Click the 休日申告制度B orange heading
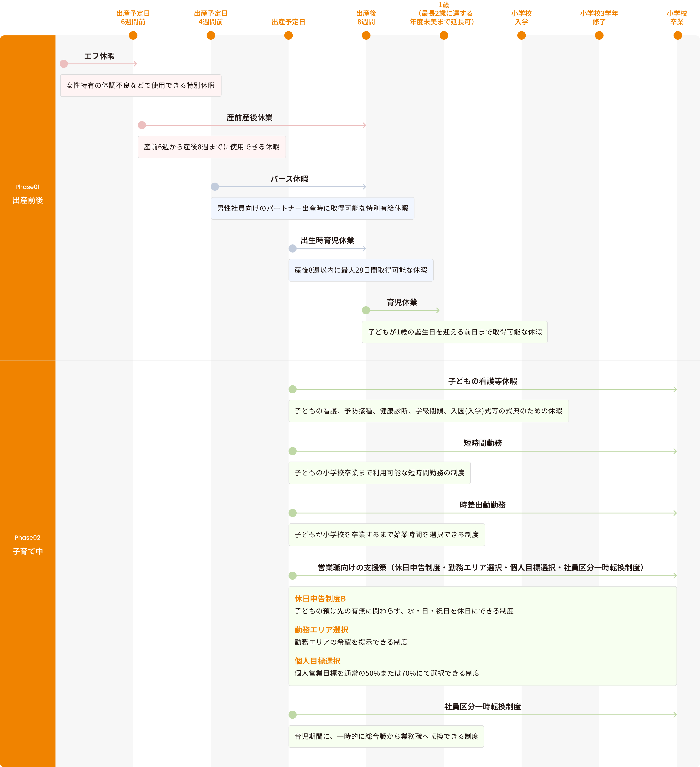The height and width of the screenshot is (767, 700). coord(320,599)
